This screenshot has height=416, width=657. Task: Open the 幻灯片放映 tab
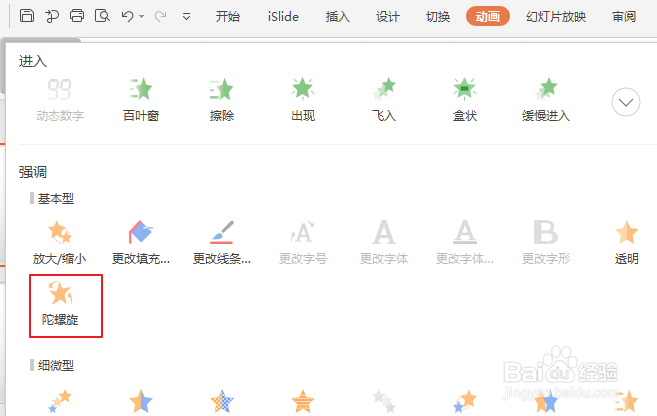click(556, 16)
